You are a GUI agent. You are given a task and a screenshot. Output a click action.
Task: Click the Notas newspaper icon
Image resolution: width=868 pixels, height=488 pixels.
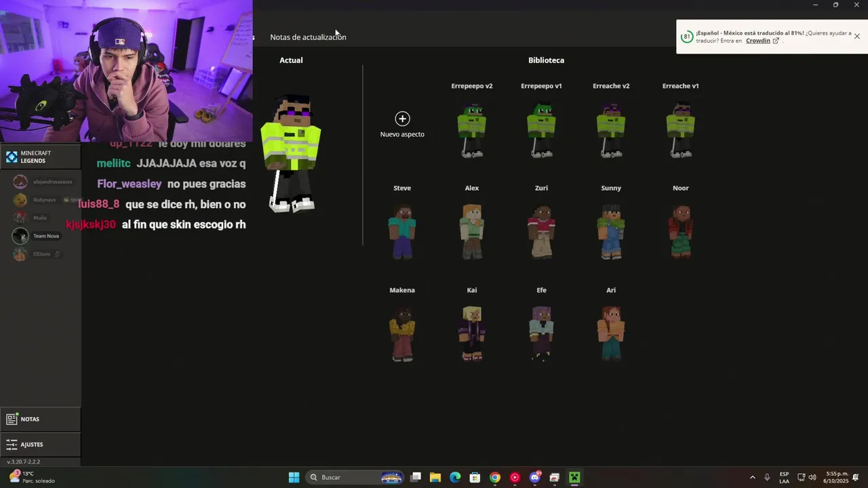pyautogui.click(x=12, y=419)
